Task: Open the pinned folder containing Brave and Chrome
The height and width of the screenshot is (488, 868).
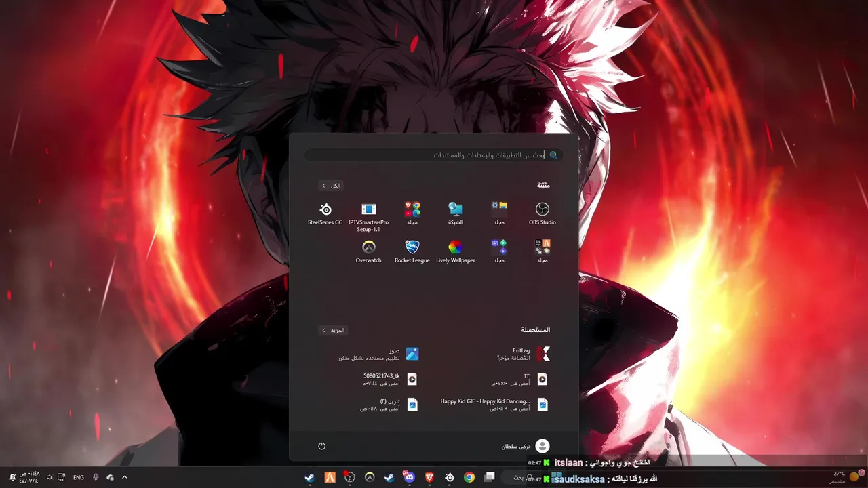Action: click(412, 213)
